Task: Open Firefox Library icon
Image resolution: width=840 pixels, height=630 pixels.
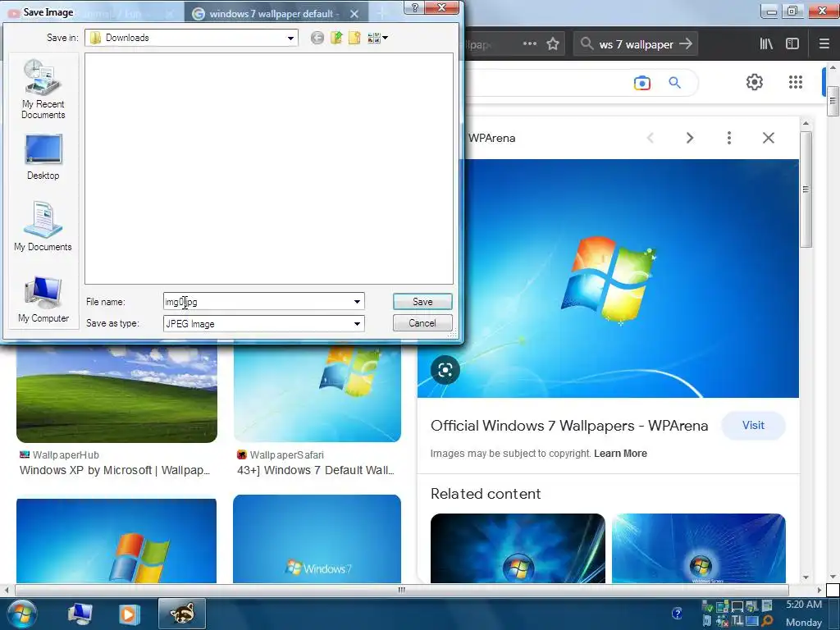Action: point(767,44)
